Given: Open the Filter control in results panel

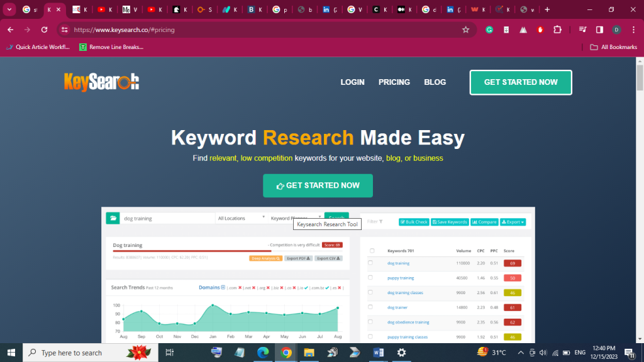Looking at the screenshot, I should [375, 222].
